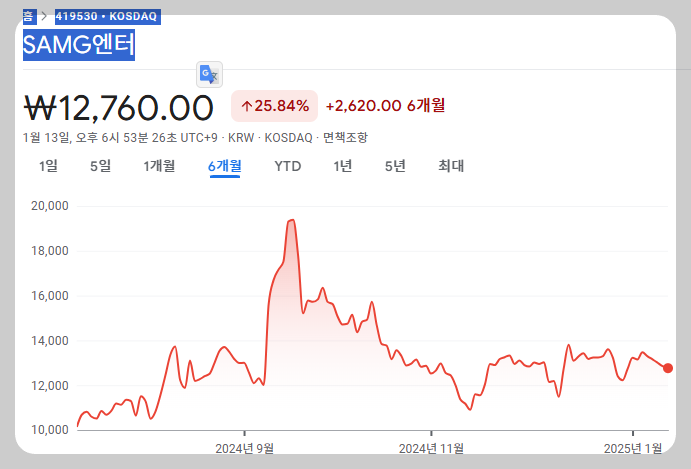This screenshot has height=469, width=691.
Task: Open the 면책조항 disclaimer link
Action: click(345, 138)
